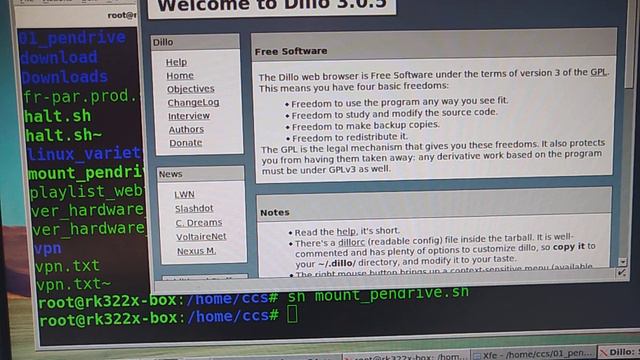Click the linux_variet entry in terminal
The width and height of the screenshot is (640, 360).
point(84,154)
